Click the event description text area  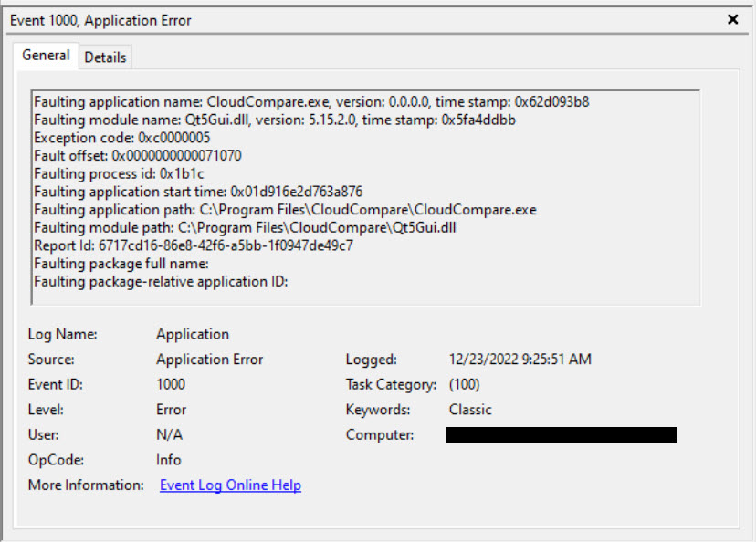365,192
